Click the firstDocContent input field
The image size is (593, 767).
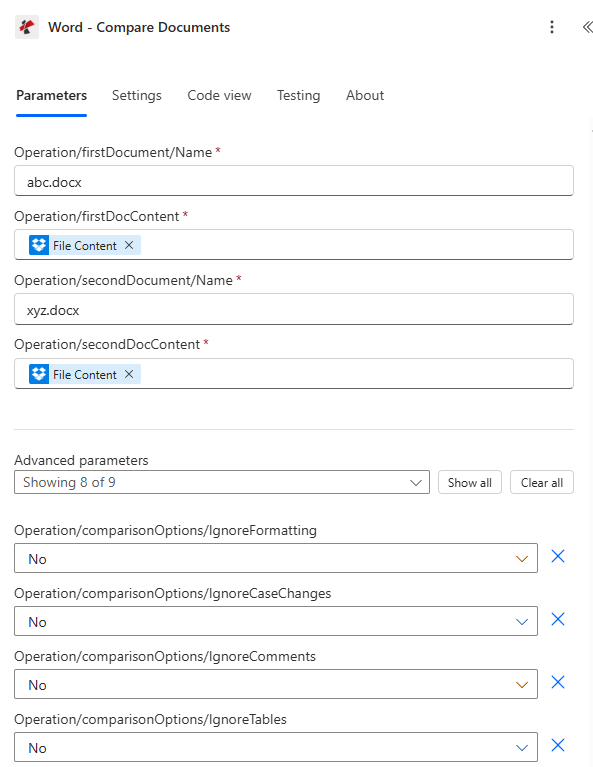point(294,245)
